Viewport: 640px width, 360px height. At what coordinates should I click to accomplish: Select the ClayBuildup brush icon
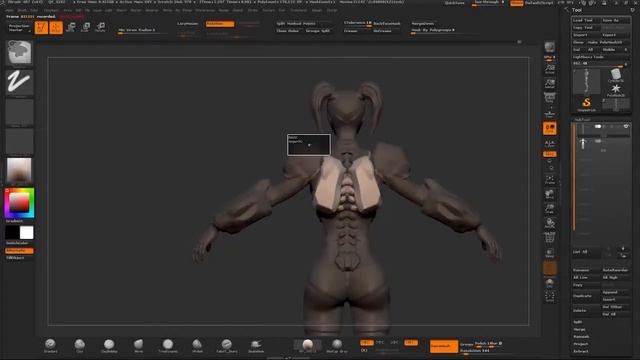pyautogui.click(x=109, y=345)
